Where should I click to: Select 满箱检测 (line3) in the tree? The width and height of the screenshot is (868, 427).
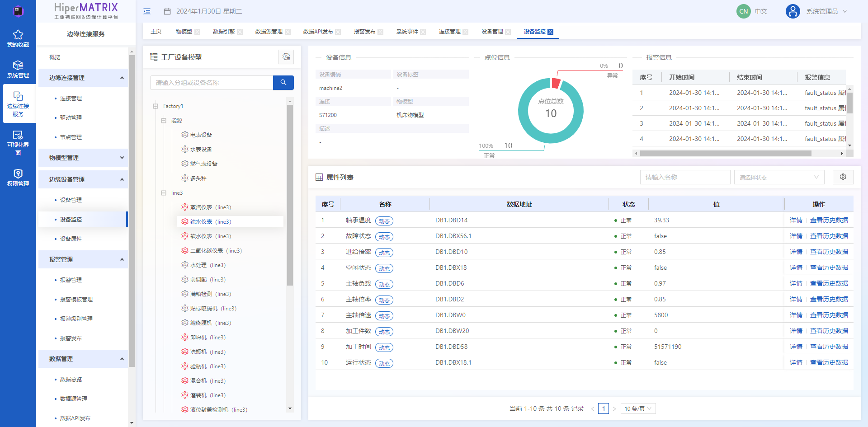[x=211, y=294]
